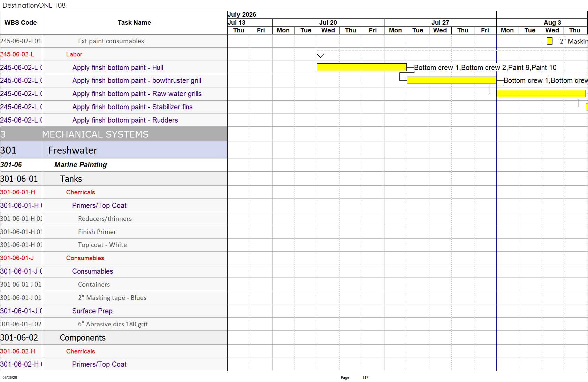Select the bowthruster grill yellow task bar
The height and width of the screenshot is (382, 588).
coord(451,80)
